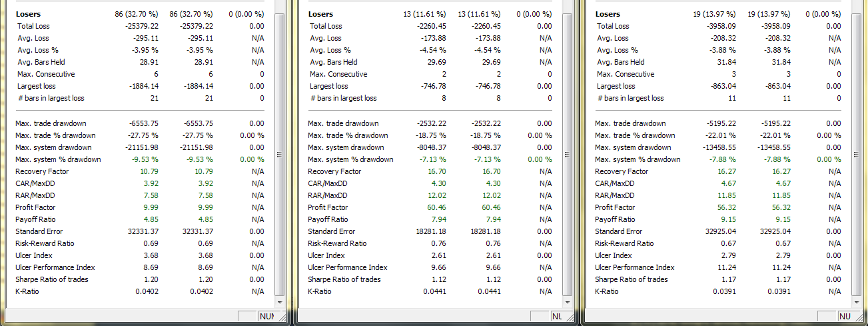Click Max. trade drawdown label beside -6553.75

51,123
